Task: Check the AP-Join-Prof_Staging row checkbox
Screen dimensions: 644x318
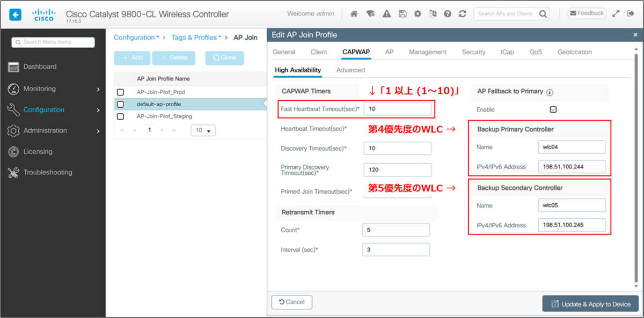Action: click(120, 116)
